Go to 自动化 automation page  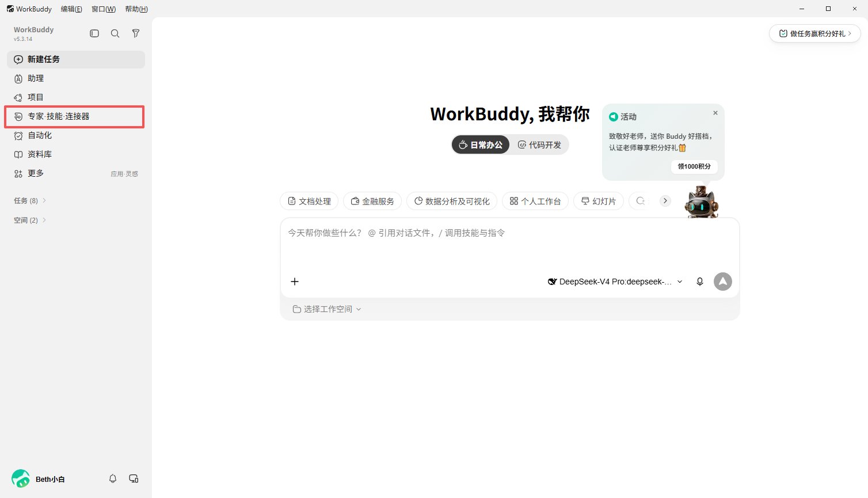tap(76, 135)
